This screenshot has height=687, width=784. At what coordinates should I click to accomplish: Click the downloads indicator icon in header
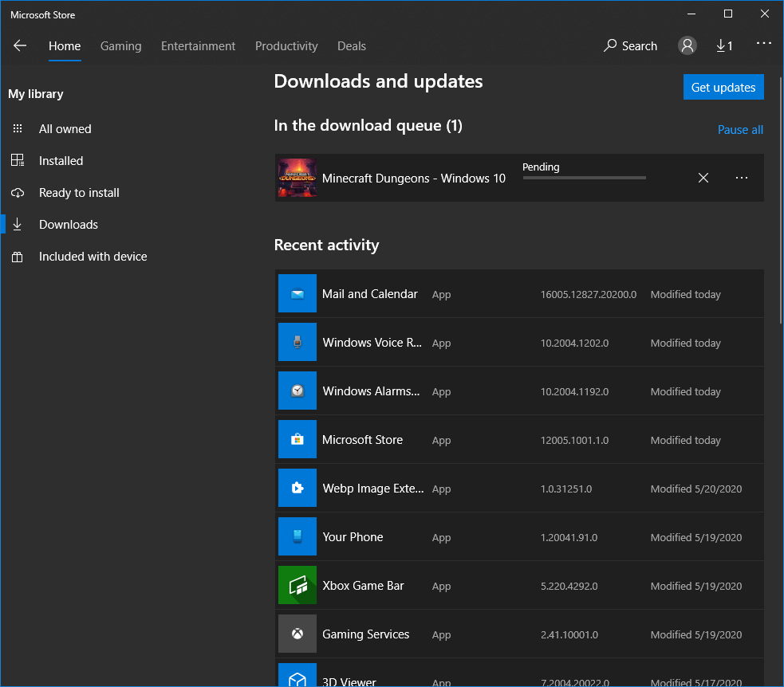point(724,45)
